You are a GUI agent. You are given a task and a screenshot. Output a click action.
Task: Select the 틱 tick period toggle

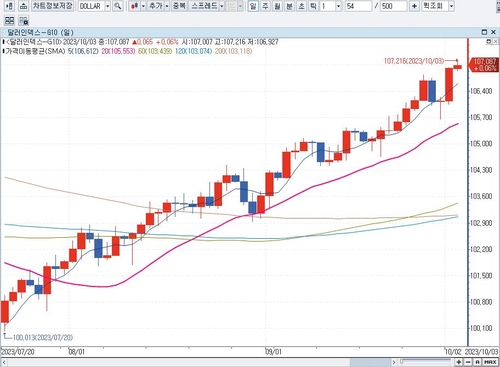pyautogui.click(x=313, y=6)
